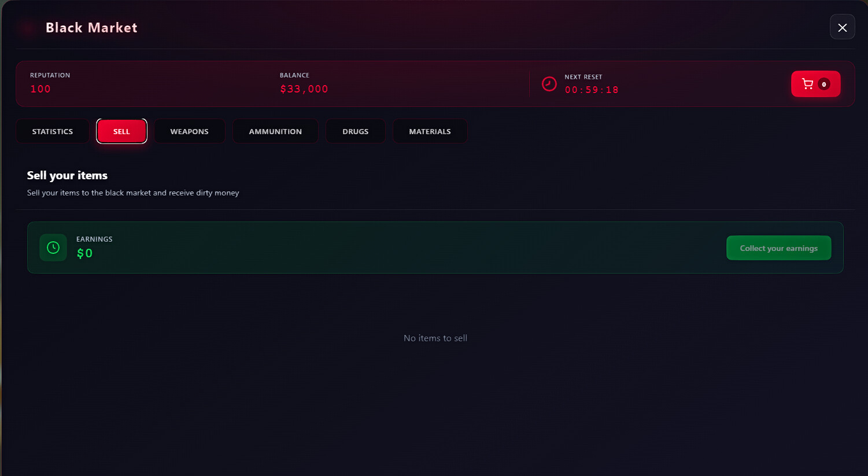Click the cart item count badge
Screen dimensions: 868x476
coord(824,84)
